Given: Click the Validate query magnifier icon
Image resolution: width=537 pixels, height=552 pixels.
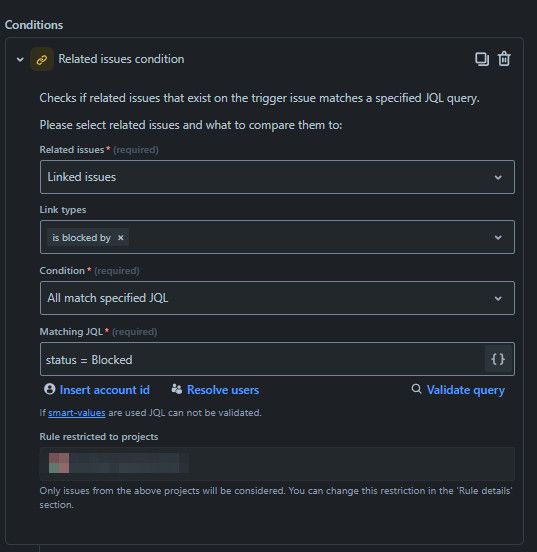Looking at the screenshot, I should (416, 389).
